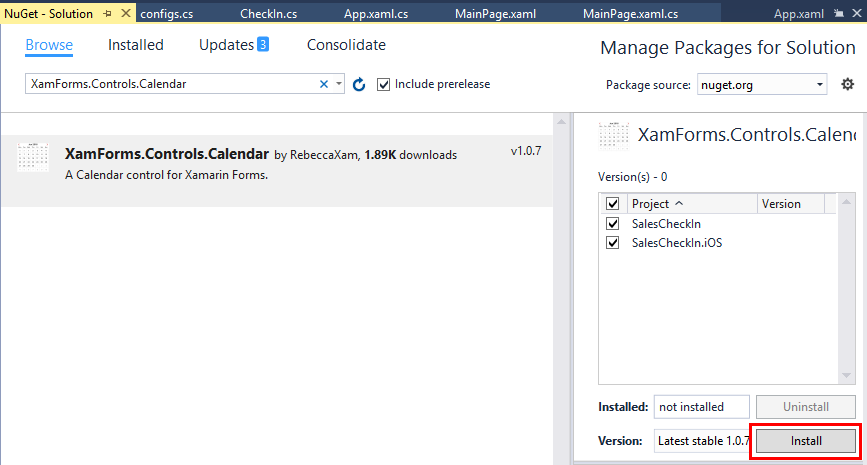Pin the NuGet - Solution tab
The height and width of the screenshot is (465, 867).
point(107,13)
